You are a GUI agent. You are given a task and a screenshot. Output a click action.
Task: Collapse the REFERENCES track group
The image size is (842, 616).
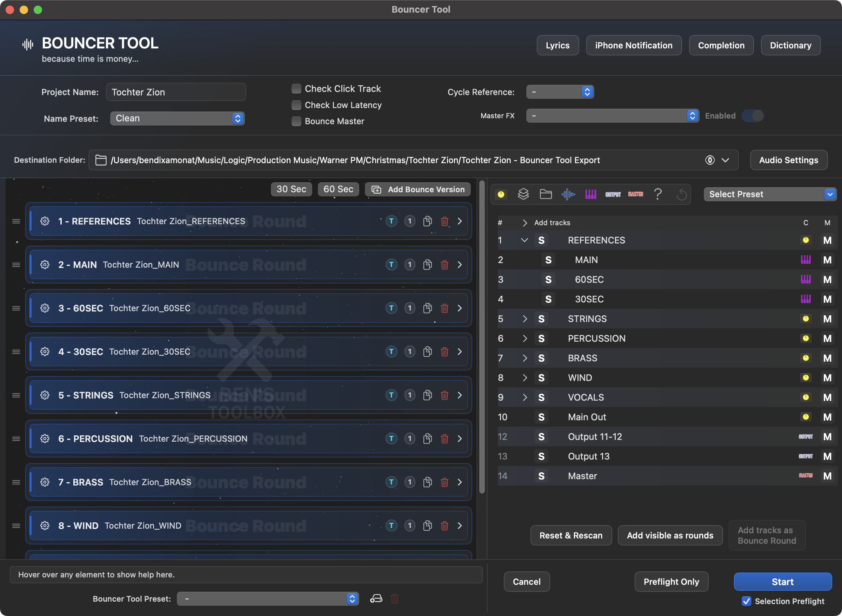[524, 240]
